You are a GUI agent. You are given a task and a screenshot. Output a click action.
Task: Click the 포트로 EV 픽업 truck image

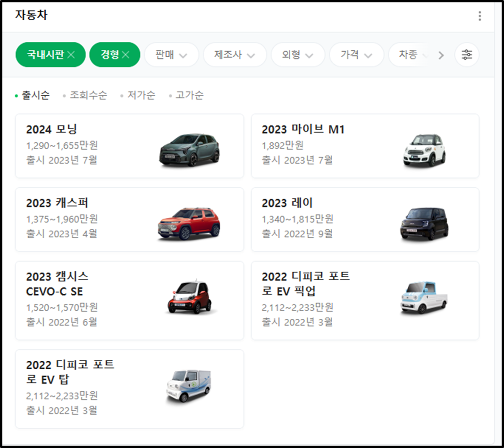(424, 298)
